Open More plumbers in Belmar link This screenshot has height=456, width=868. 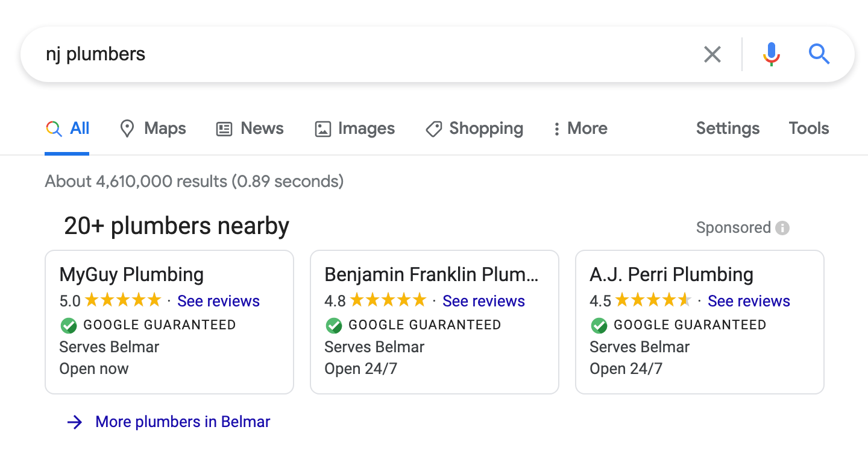pyautogui.click(x=183, y=422)
